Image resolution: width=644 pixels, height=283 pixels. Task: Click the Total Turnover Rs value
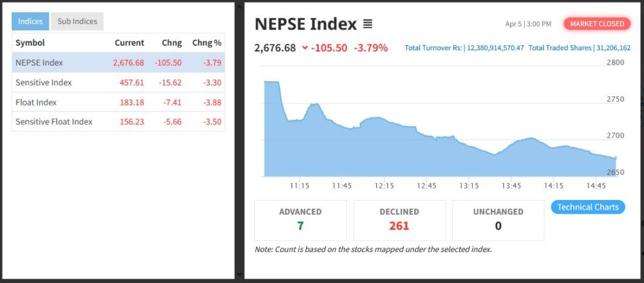coord(495,48)
